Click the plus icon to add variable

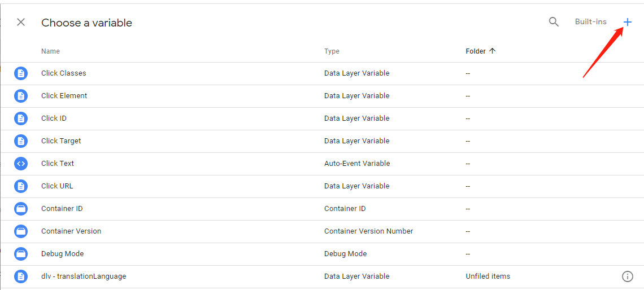pos(627,22)
